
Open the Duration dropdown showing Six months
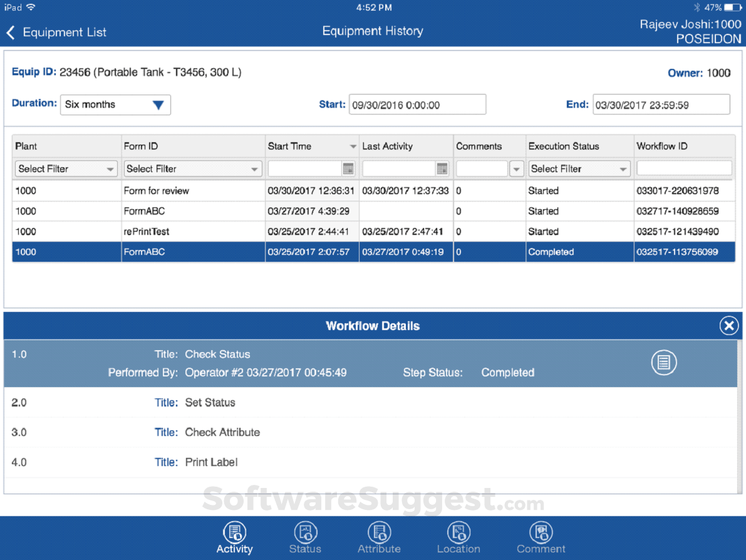click(x=115, y=105)
